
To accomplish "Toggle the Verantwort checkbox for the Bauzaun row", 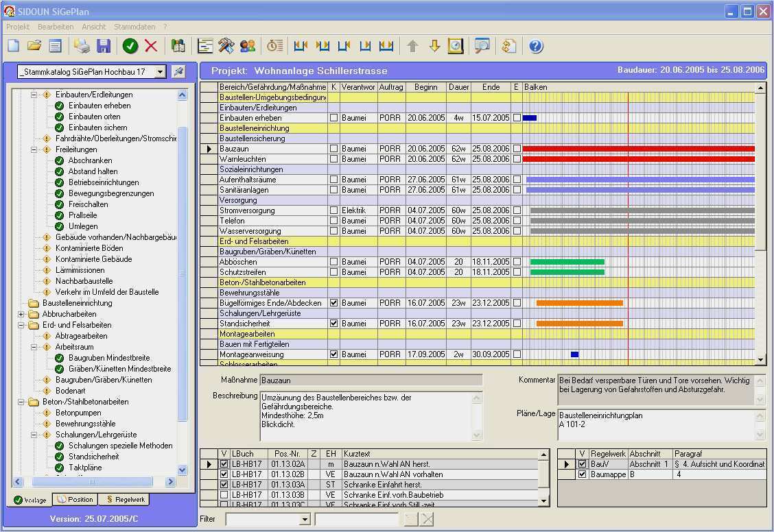I will click(333, 148).
